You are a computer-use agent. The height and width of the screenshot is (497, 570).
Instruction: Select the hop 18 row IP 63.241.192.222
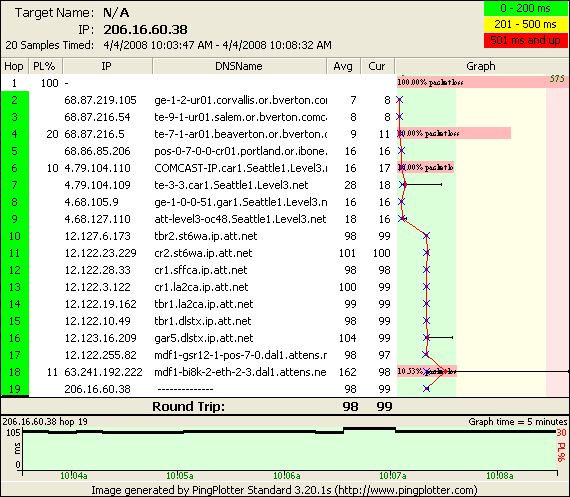pyautogui.click(x=103, y=372)
